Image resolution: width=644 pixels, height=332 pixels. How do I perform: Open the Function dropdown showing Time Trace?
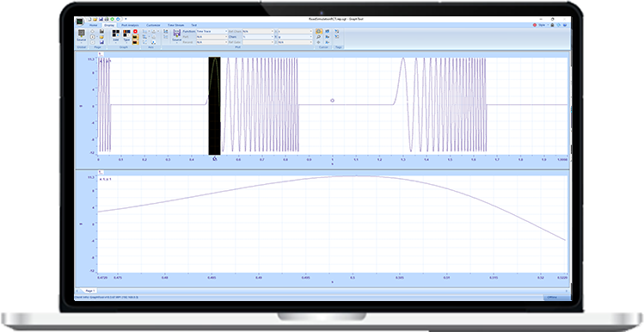coord(212,32)
